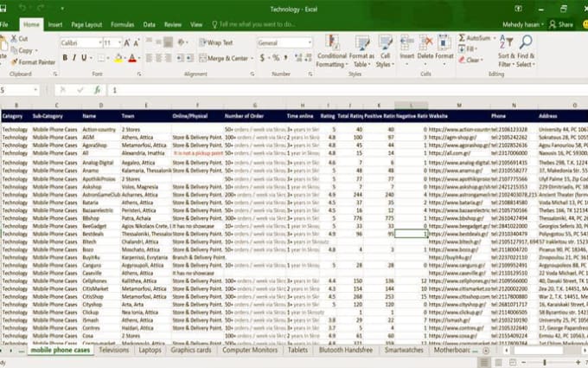Open the Graphics cards sheet tab
The image size is (588, 368).
click(x=191, y=351)
